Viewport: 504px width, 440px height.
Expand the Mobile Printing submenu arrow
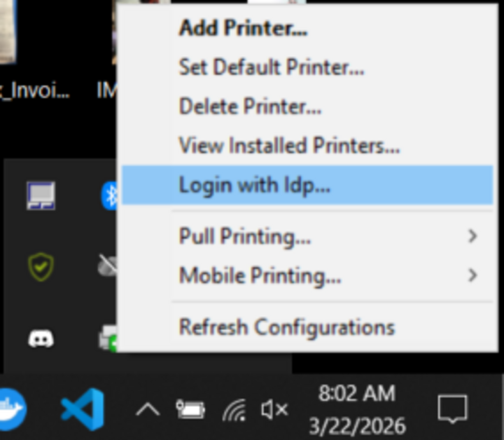tap(472, 275)
